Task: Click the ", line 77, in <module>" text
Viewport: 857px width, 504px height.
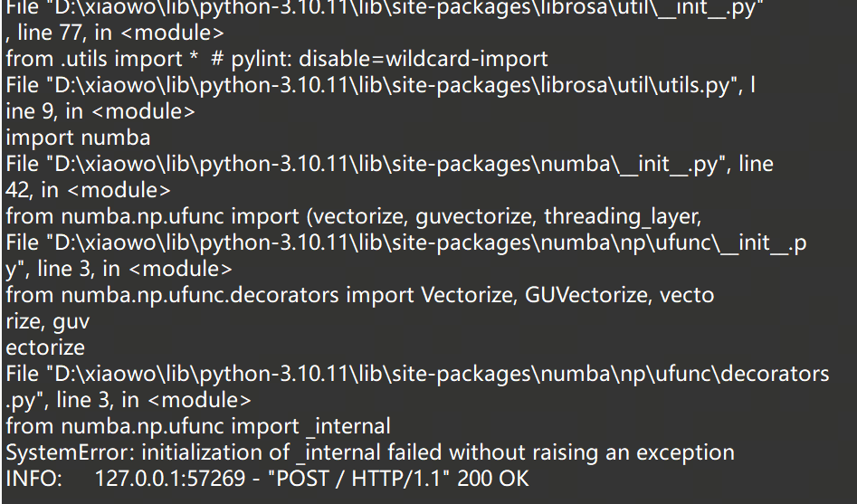Action: [x=115, y=33]
